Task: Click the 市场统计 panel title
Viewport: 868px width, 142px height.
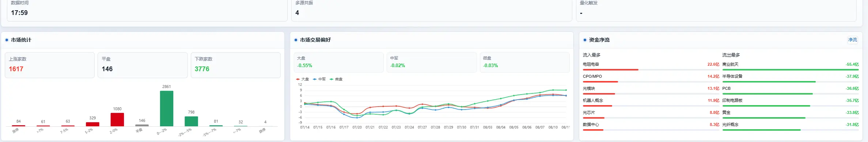Action: tap(21, 40)
